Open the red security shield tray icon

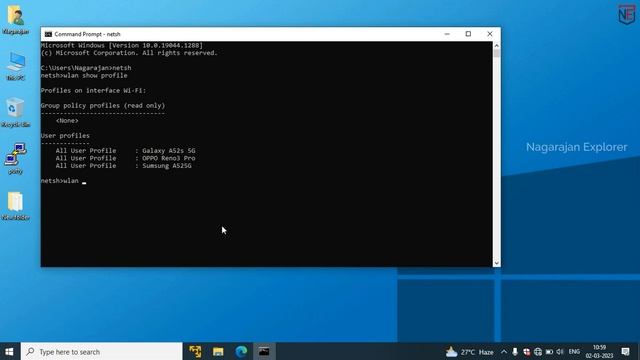click(x=527, y=352)
